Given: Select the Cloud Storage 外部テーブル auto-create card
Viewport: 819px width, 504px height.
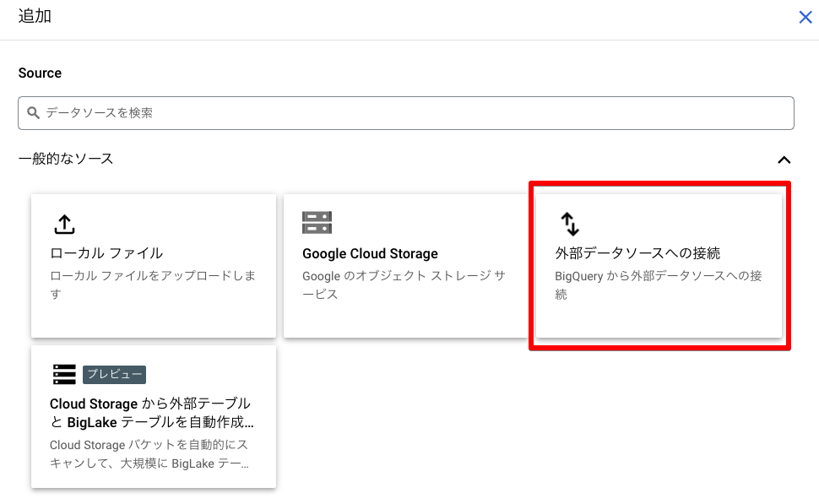Looking at the screenshot, I should coord(153,418).
